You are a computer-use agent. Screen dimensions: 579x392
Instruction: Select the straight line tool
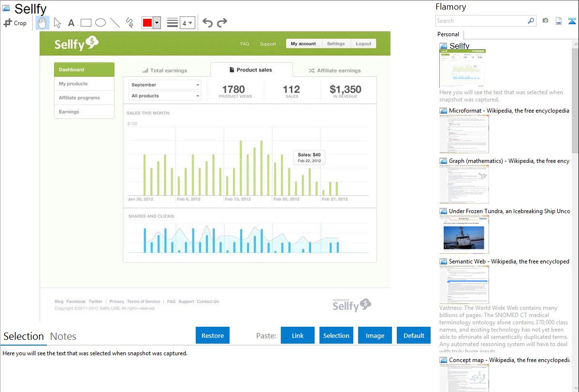(x=115, y=23)
